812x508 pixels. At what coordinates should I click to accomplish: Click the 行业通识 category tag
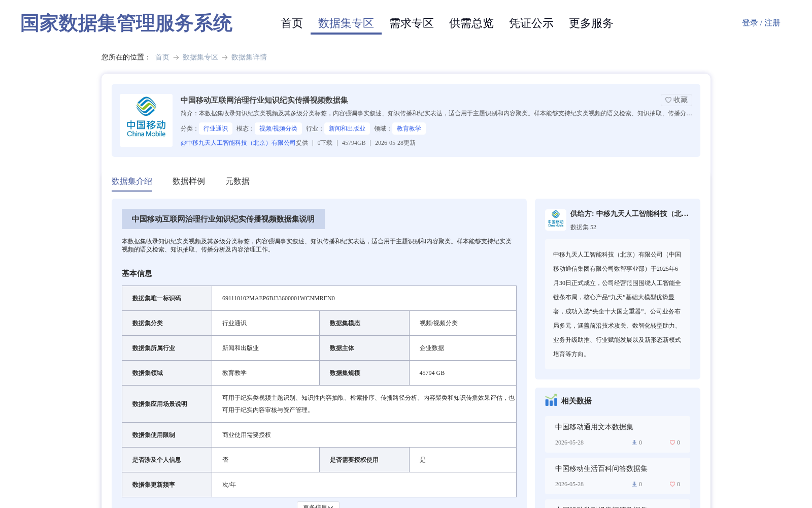coord(216,129)
